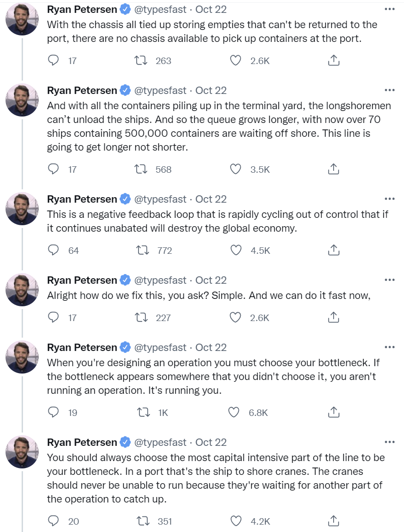
Task: Like the tweet with 3.5K likes
Action: click(x=236, y=169)
